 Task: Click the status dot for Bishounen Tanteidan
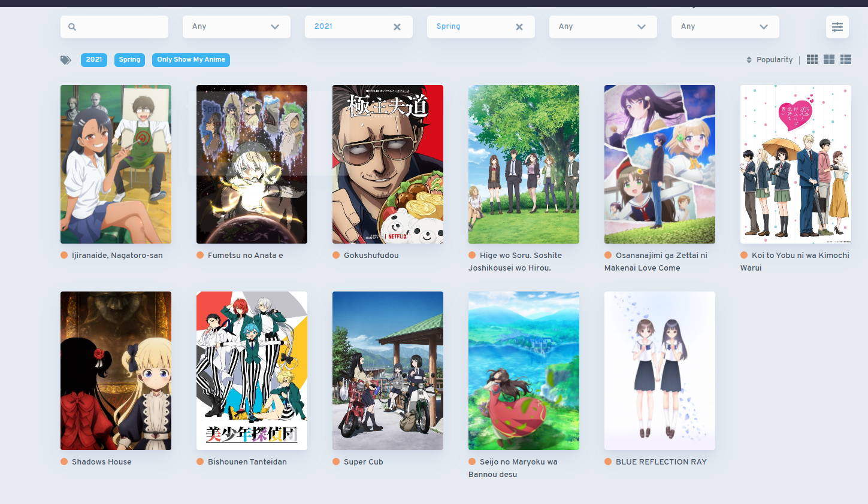200,462
